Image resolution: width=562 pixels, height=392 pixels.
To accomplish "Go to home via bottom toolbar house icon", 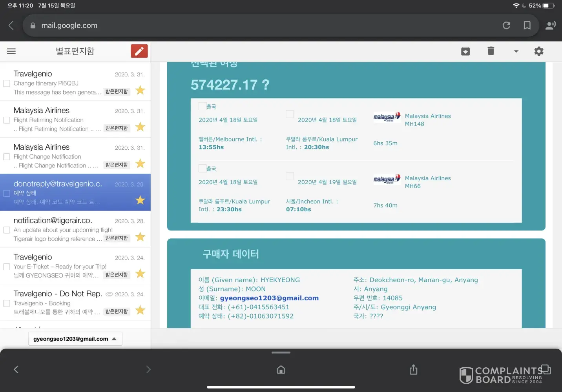I will 281,369.
